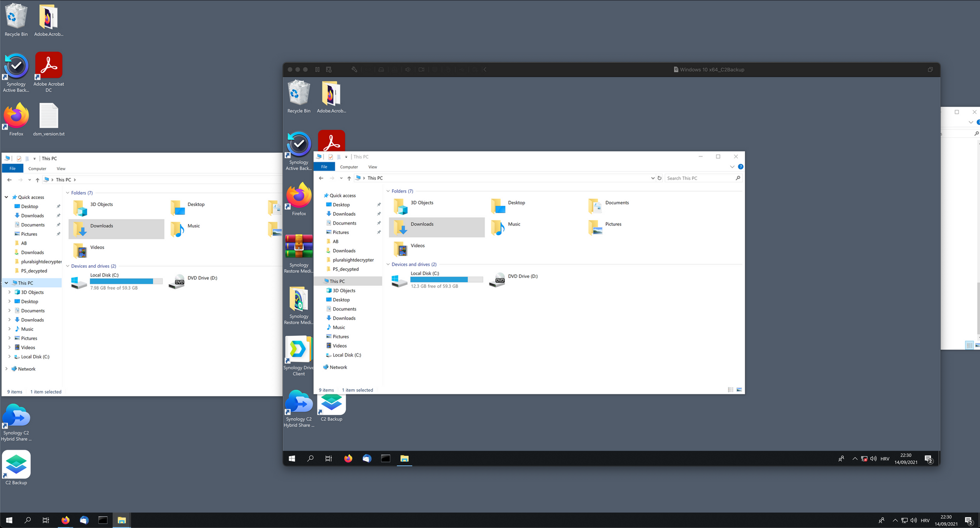Launch Firefox from the outer desktop
Screen dimensions: 980x528
click(16, 120)
